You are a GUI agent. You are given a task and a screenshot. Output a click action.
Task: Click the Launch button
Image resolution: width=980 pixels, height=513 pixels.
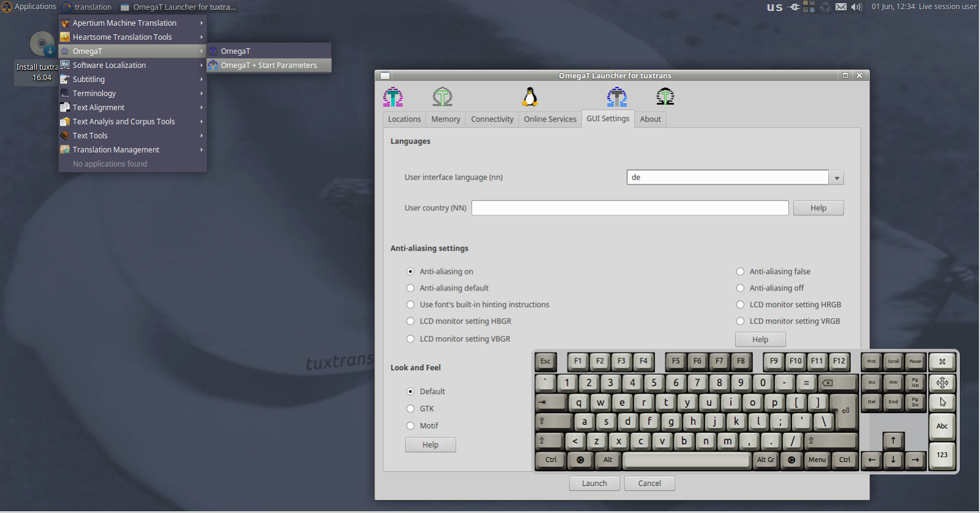(x=594, y=484)
